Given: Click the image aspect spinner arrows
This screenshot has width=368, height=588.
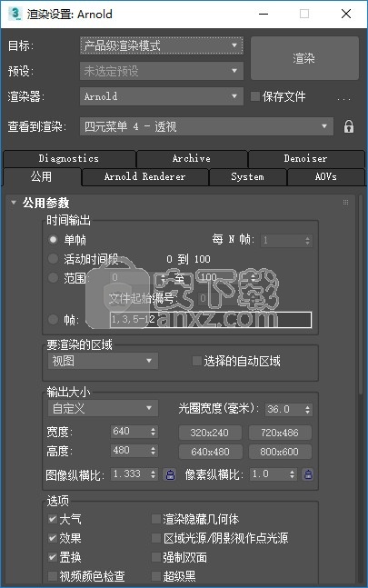Looking at the screenshot, I should 154,474.
